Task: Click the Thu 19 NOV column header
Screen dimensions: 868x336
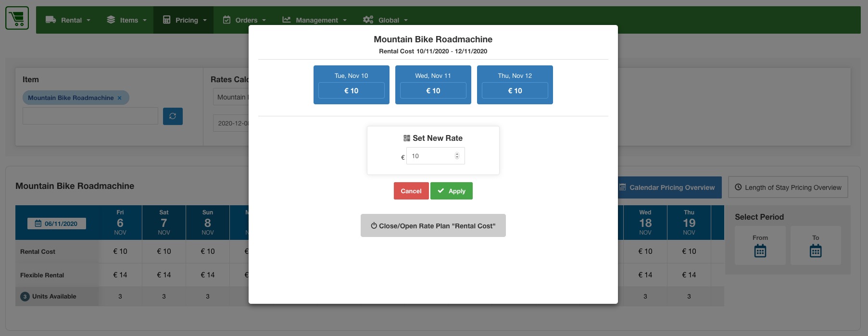Action: 689,223
